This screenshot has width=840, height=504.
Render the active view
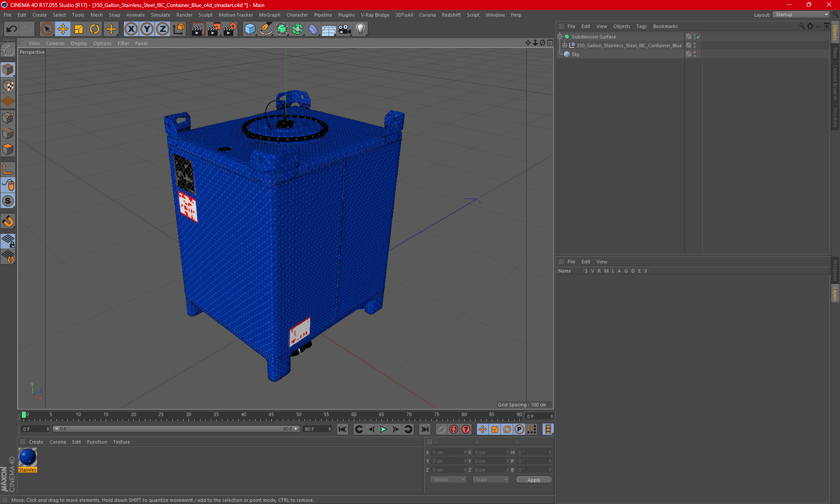point(198,29)
